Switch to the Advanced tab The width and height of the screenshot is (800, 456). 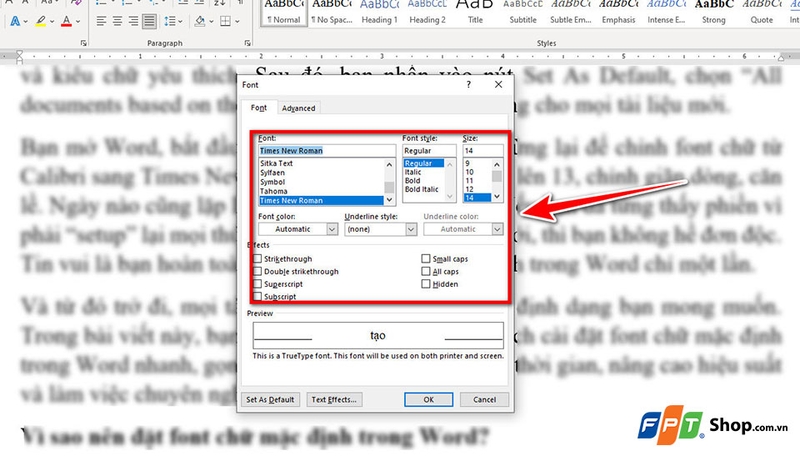(298, 108)
